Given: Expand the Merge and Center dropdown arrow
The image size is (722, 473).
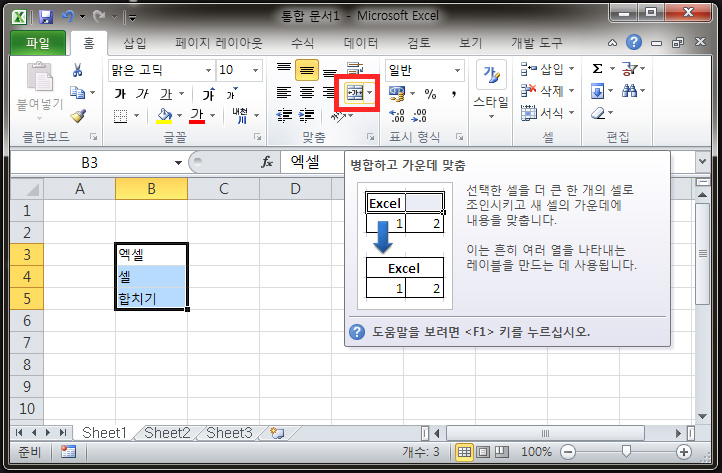Looking at the screenshot, I should [370, 93].
